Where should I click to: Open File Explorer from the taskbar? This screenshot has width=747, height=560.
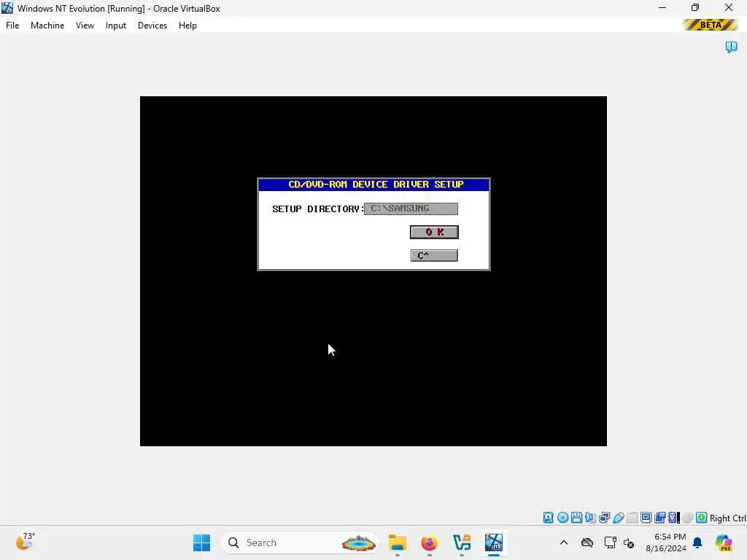(x=398, y=542)
